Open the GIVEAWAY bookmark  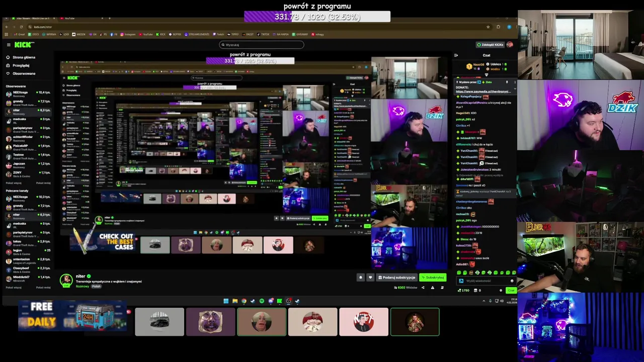point(300,34)
